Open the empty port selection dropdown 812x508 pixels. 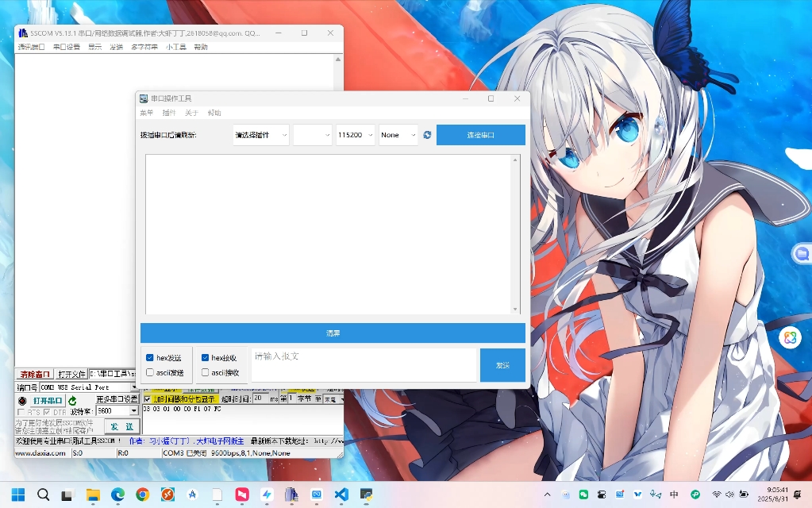point(312,135)
